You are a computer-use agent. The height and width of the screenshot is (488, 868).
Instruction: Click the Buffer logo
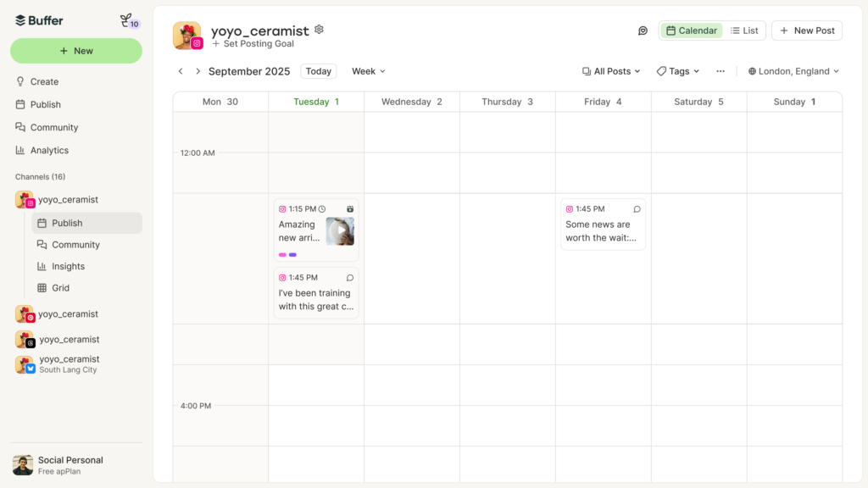39,20
